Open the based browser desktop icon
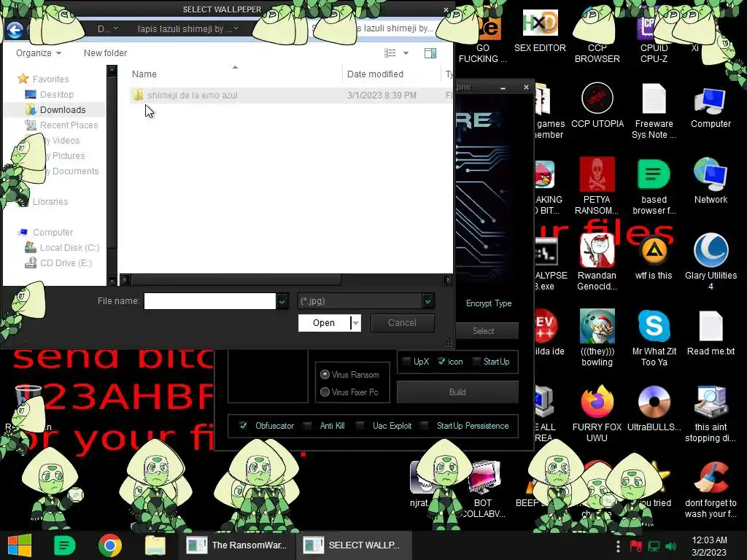 pyautogui.click(x=654, y=186)
